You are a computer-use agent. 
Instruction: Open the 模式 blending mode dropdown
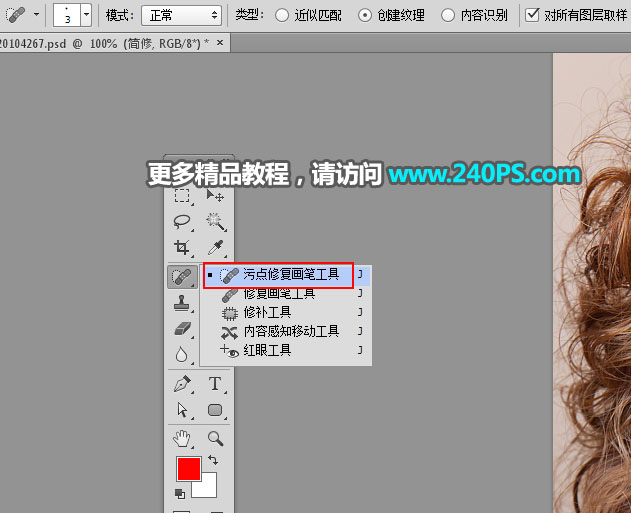(181, 16)
